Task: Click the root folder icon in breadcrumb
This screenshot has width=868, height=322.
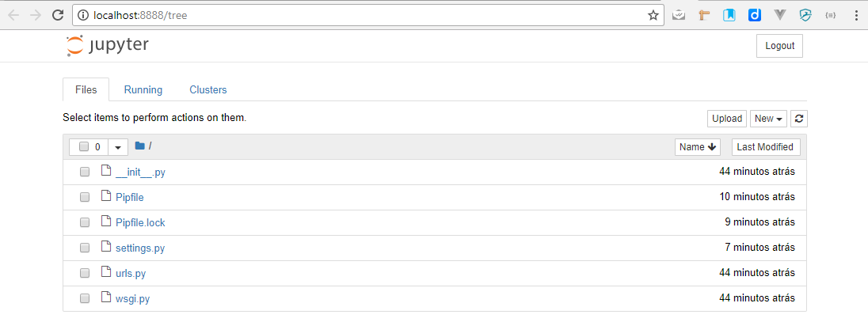Action: pyautogui.click(x=140, y=146)
